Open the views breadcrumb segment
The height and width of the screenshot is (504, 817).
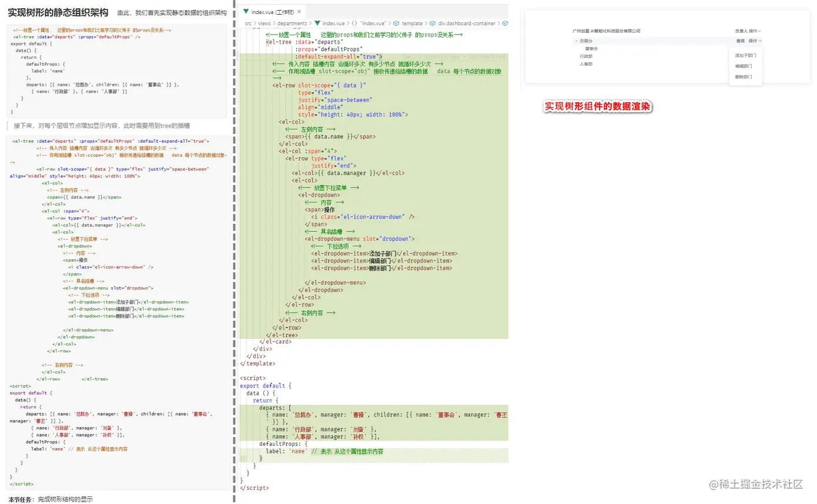[264, 23]
